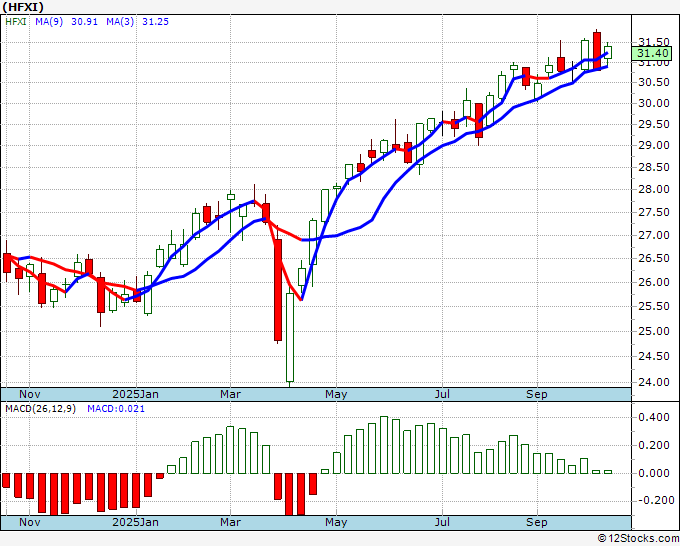Click the last small green MACD bar
Viewport: 680px width, 546px height.
tap(608, 472)
